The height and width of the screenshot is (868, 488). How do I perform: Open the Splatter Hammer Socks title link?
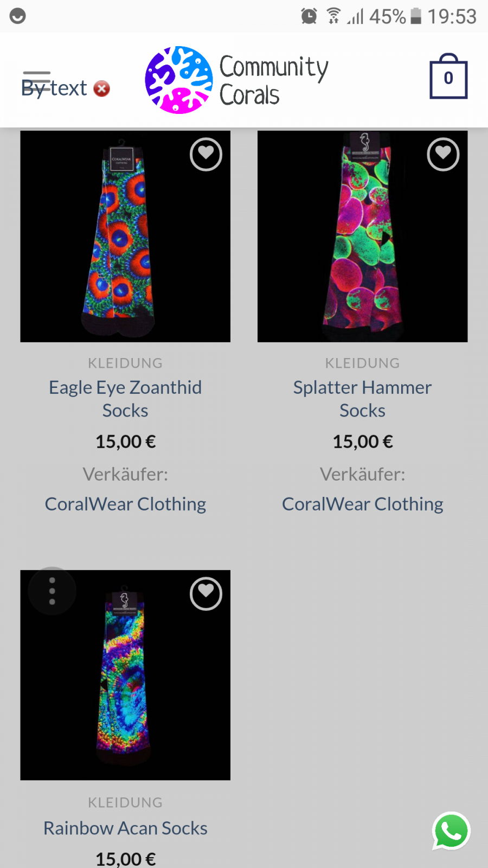coord(362,399)
